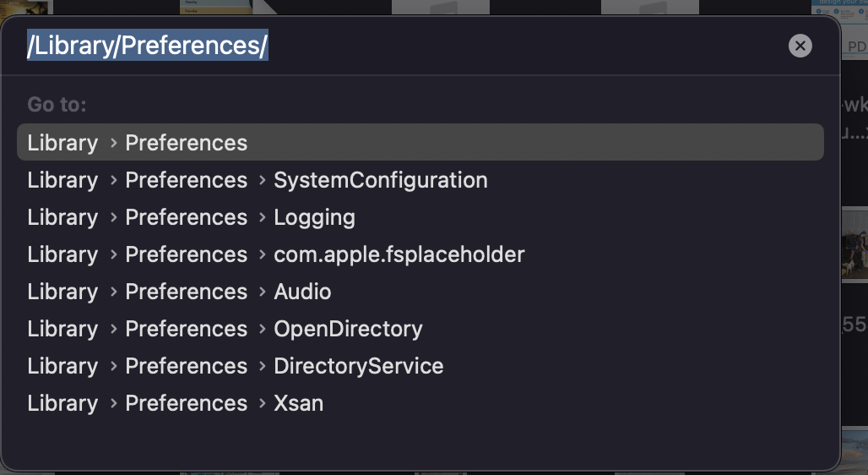Select the DirectoryService folder suggestion
Screen dimensions: 868x475
(358, 366)
